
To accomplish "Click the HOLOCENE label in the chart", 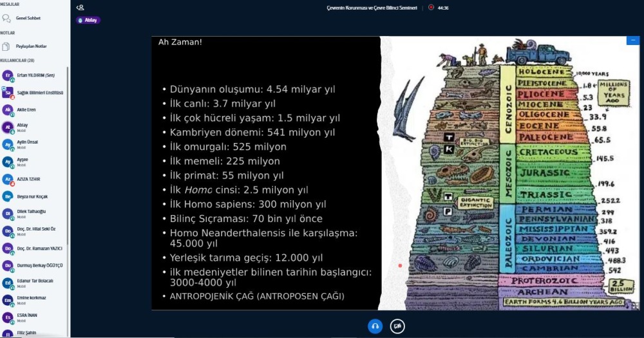I will click(542, 71).
